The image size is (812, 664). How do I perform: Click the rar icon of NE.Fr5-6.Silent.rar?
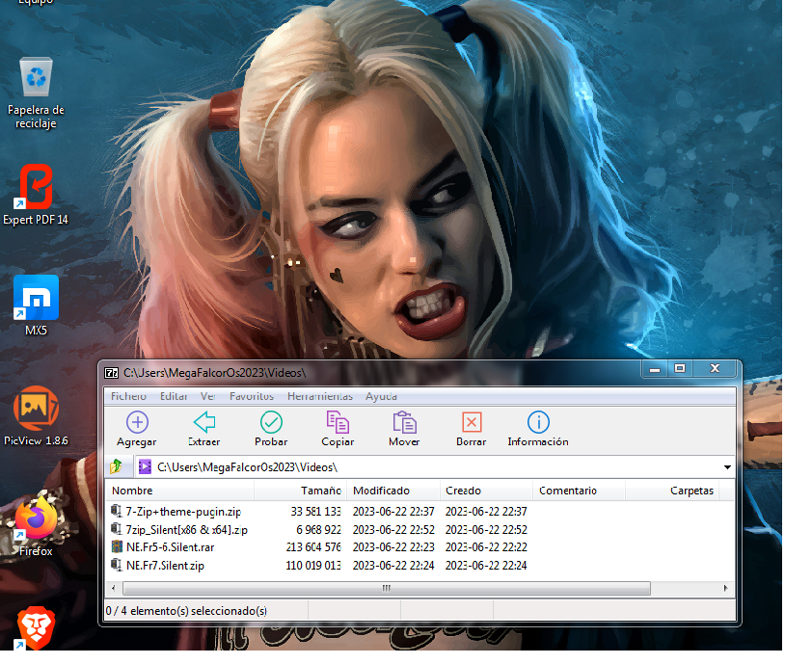click(x=117, y=546)
